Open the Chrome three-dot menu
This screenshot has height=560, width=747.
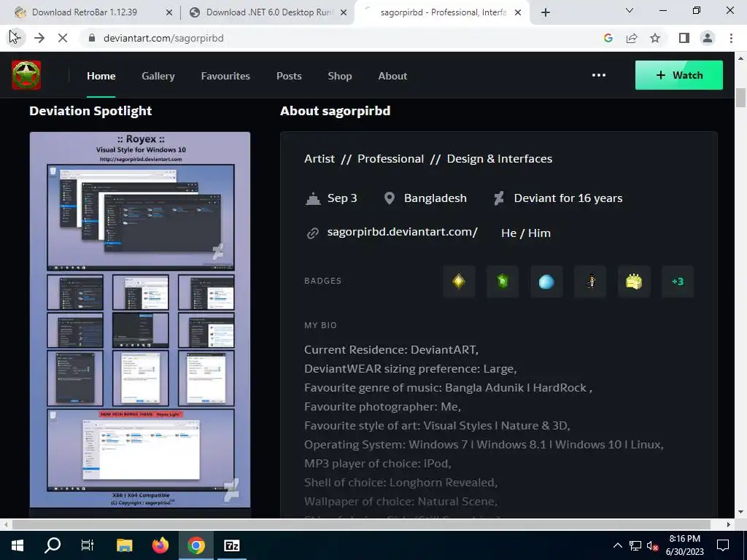click(x=731, y=38)
